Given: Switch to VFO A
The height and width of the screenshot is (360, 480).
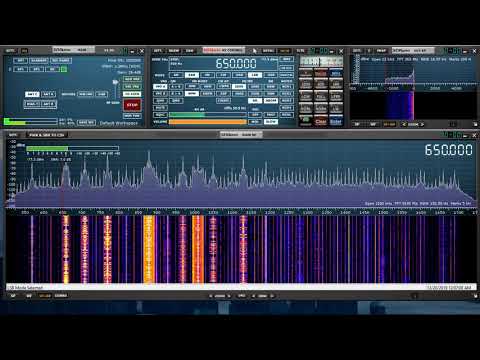Looking at the screenshot, I should (x=160, y=86).
